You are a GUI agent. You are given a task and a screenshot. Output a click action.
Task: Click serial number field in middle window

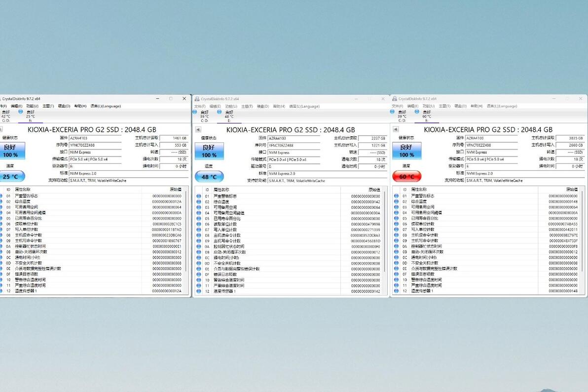(x=294, y=145)
